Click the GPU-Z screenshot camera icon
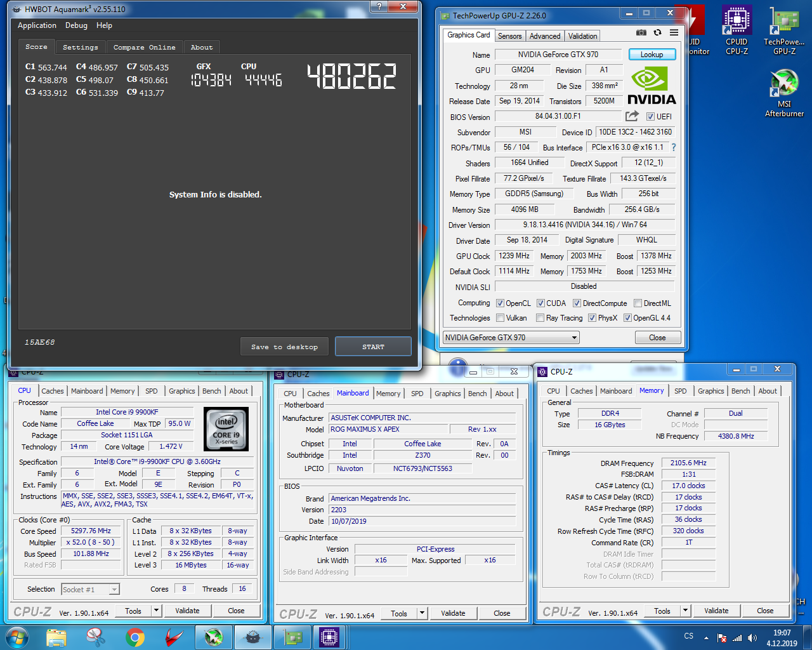This screenshot has height=650, width=812. pyautogui.click(x=641, y=32)
